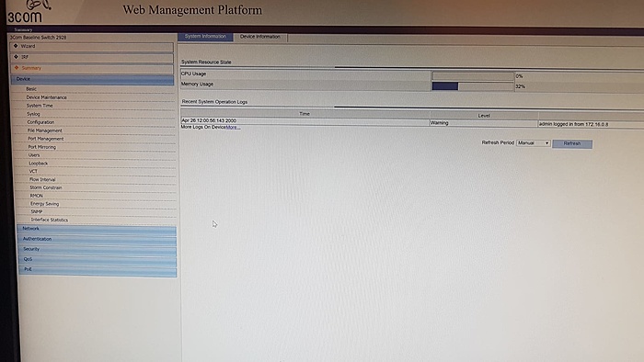Open RMON page
The height and width of the screenshot is (362, 644).
(37, 196)
